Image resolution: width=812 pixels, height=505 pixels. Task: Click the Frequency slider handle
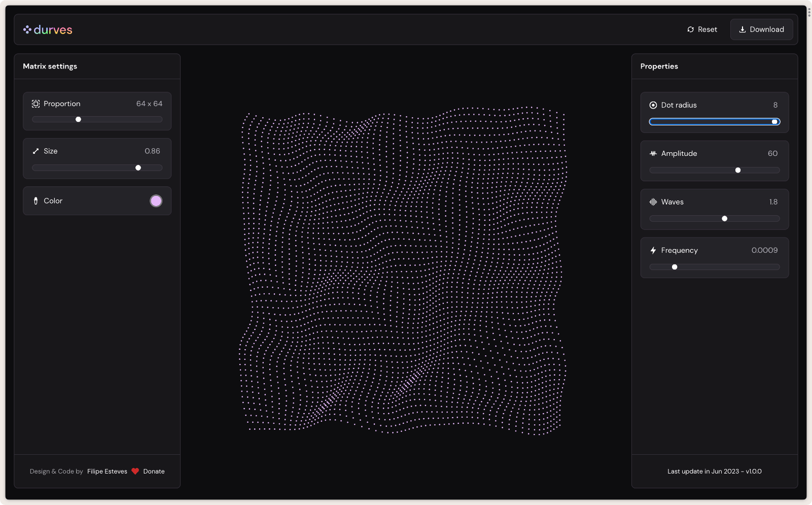[675, 267]
